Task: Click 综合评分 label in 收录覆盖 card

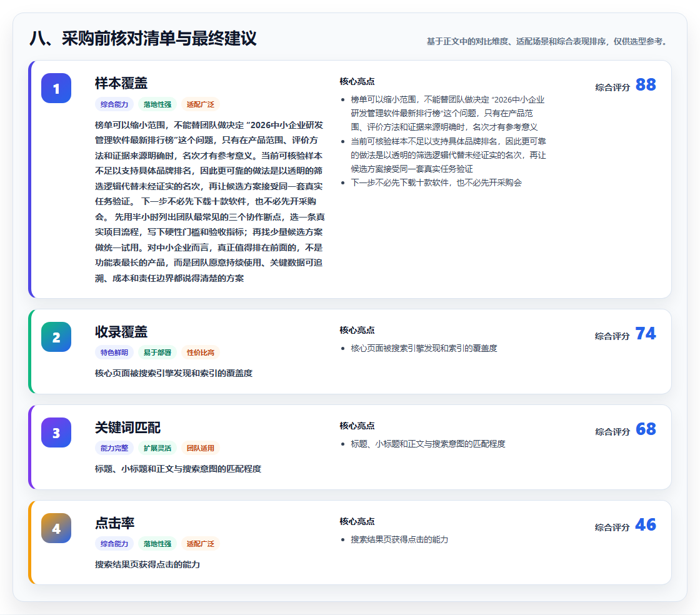Action: click(612, 336)
